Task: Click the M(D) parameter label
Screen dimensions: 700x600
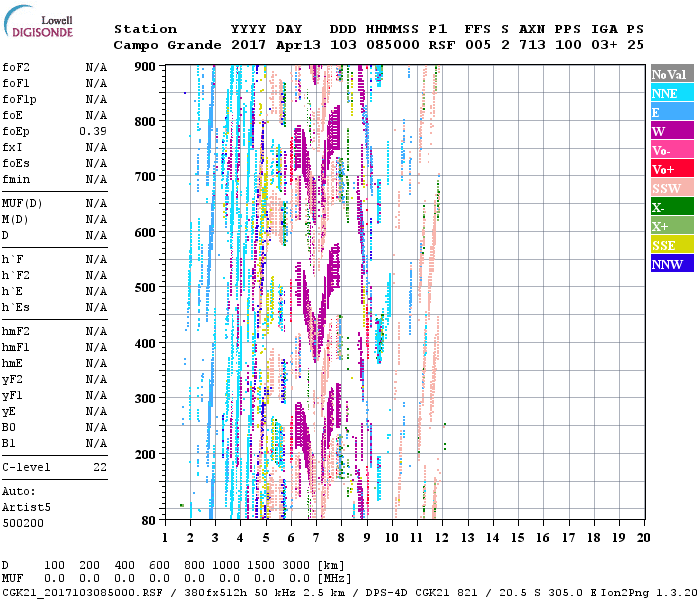Action: click(15, 220)
